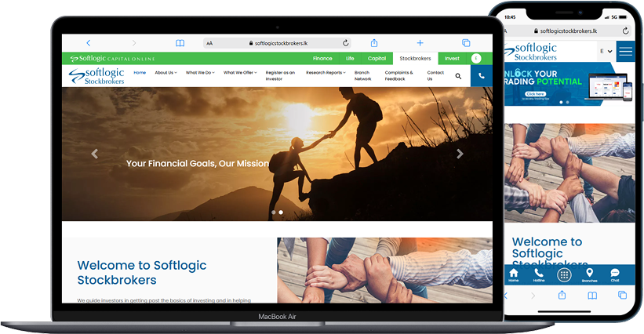Show previous hero slide with left arrow
Viewport: 644px width, 334px height.
click(x=94, y=154)
